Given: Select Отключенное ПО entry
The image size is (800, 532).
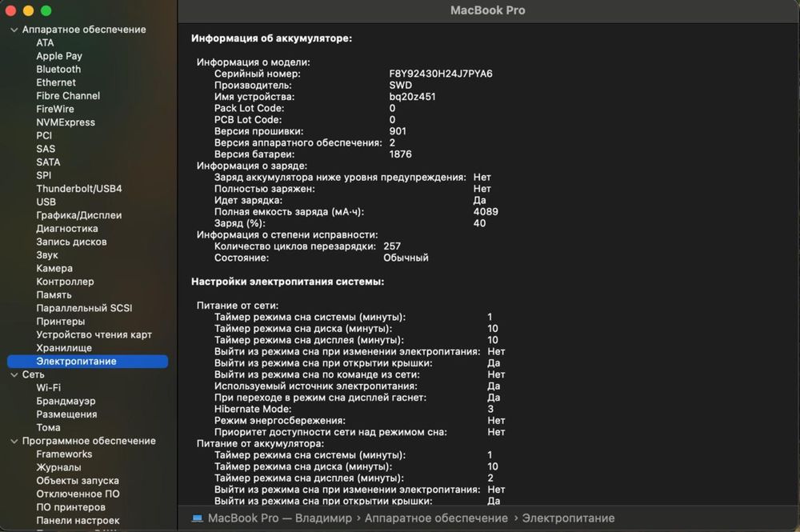Looking at the screenshot, I should click(x=78, y=494).
